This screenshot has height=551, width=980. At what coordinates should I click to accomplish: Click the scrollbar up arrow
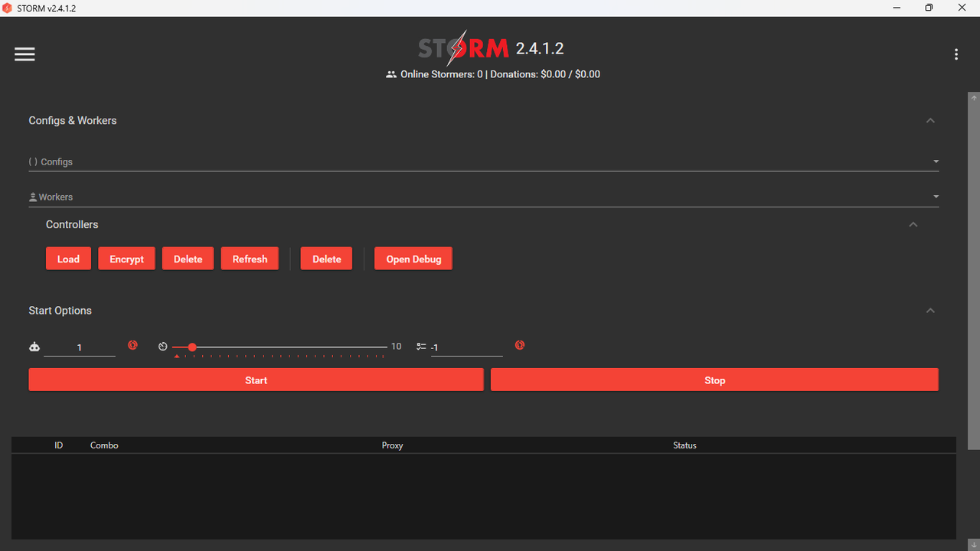974,98
